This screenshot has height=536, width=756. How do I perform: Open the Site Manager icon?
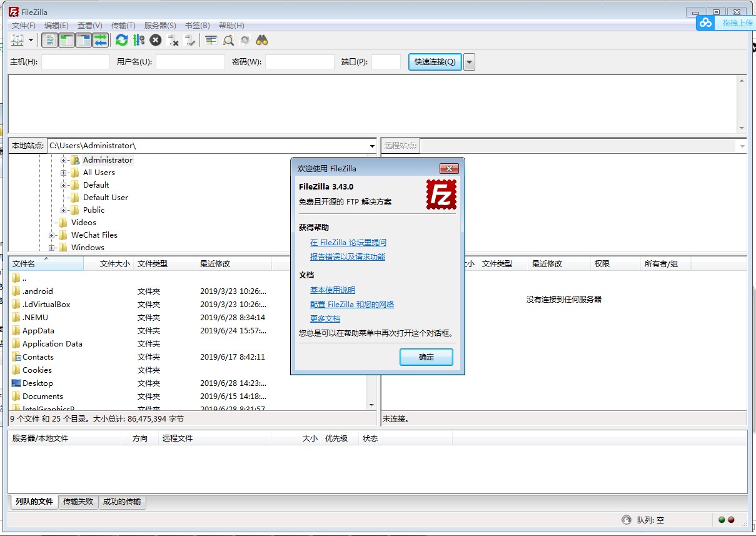(x=17, y=41)
